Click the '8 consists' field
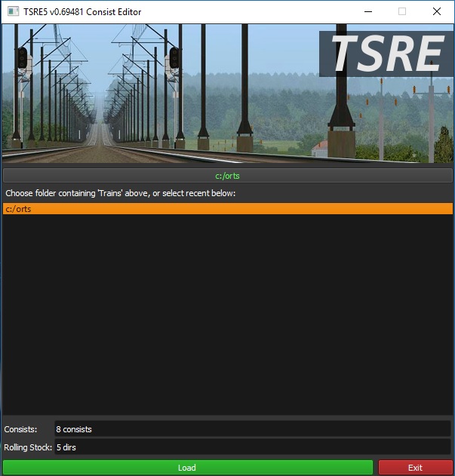This screenshot has height=476, width=455. click(x=252, y=429)
